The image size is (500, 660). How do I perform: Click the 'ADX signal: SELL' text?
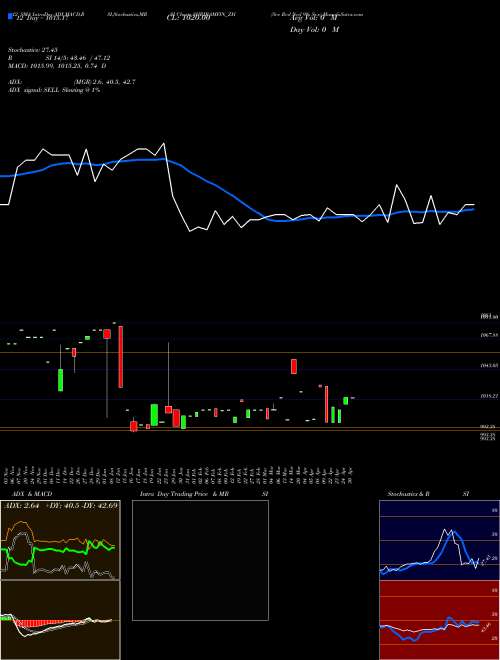coord(54,90)
